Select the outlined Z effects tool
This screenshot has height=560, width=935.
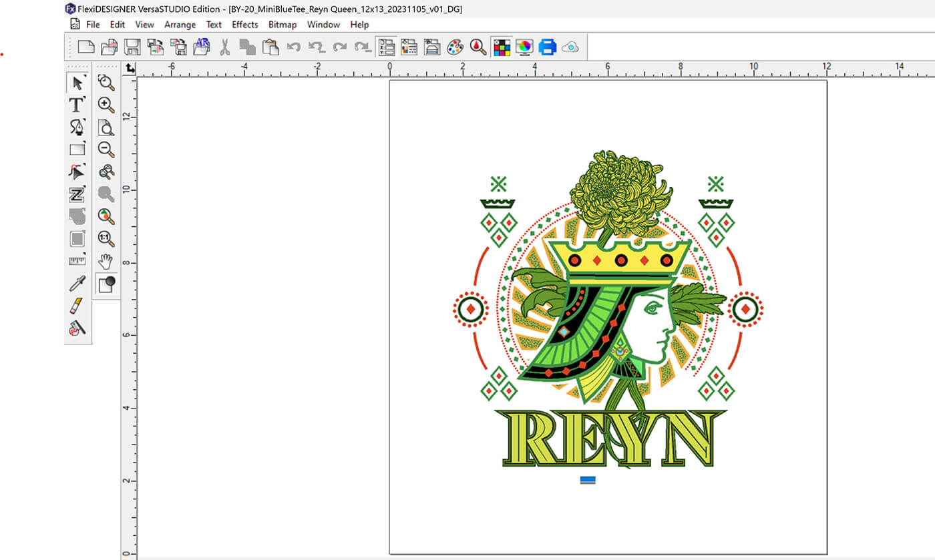point(77,194)
